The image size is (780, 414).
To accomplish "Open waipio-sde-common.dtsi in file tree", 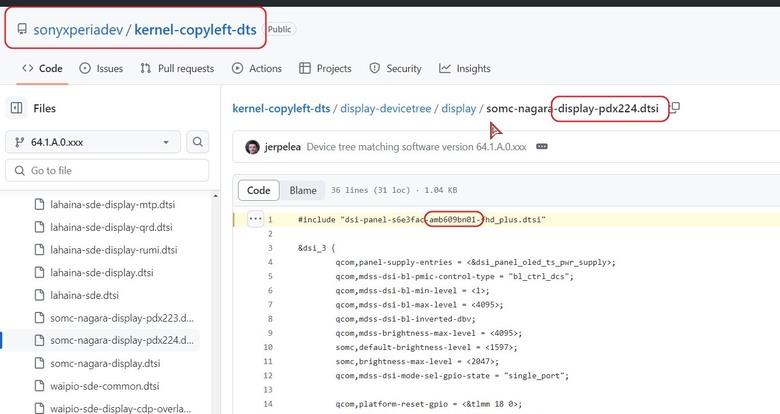I will (104, 386).
